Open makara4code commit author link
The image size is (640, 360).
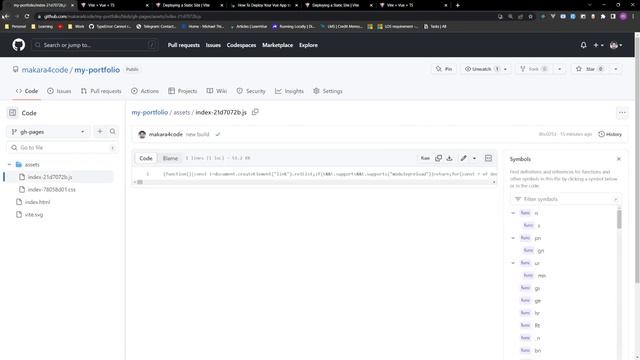[165, 134]
